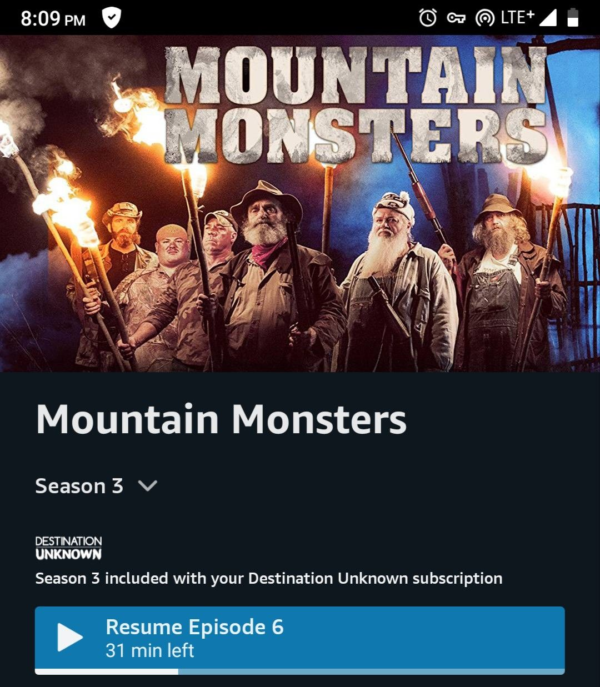The image size is (600, 687).
Task: Tap the 8:09 PM clock
Action: coord(53,19)
